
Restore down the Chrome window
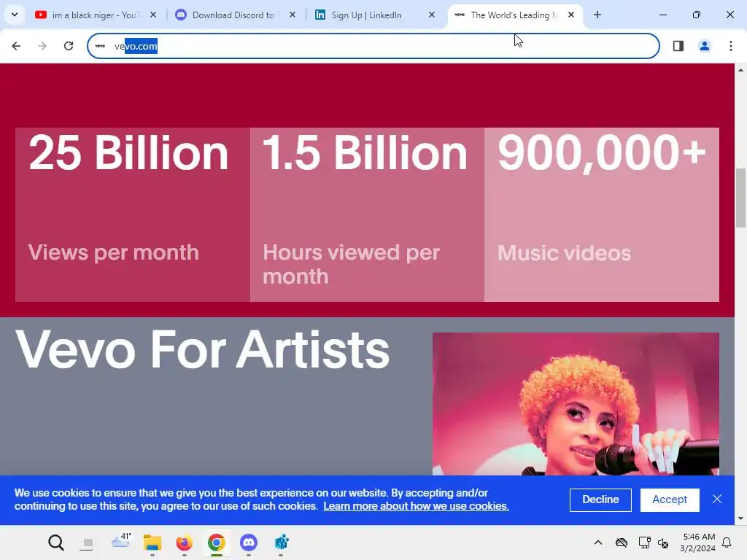(696, 15)
